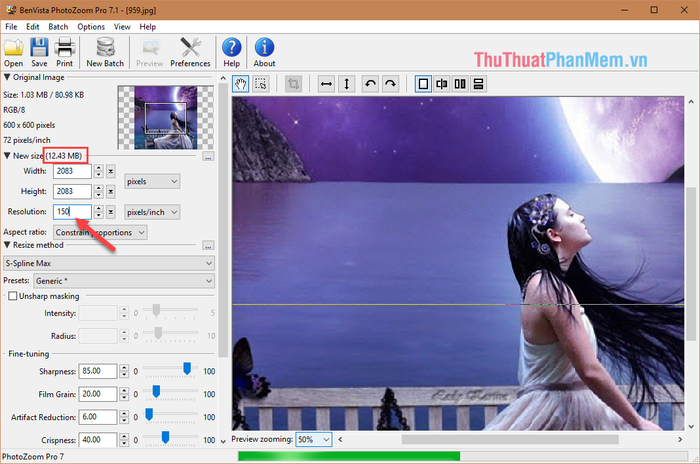Click the Film Grain value field
The width and height of the screenshot is (700, 464).
point(97,394)
